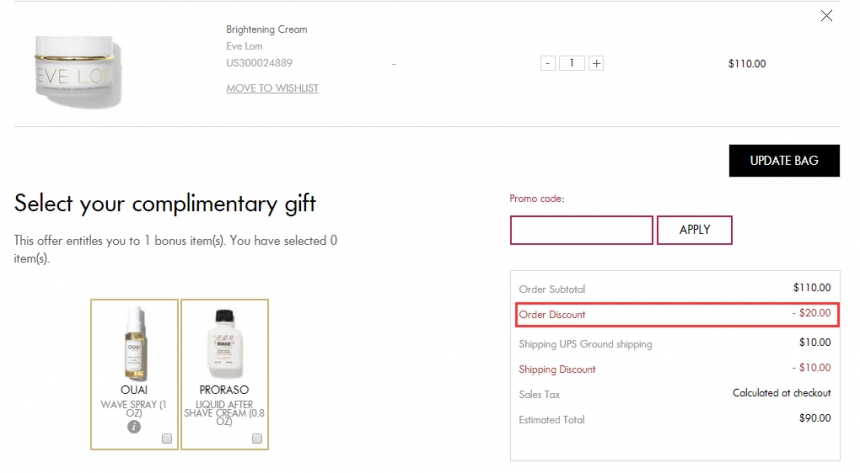The image size is (860, 473).
Task: Click the Eve Lom brand name
Action: pyautogui.click(x=244, y=46)
